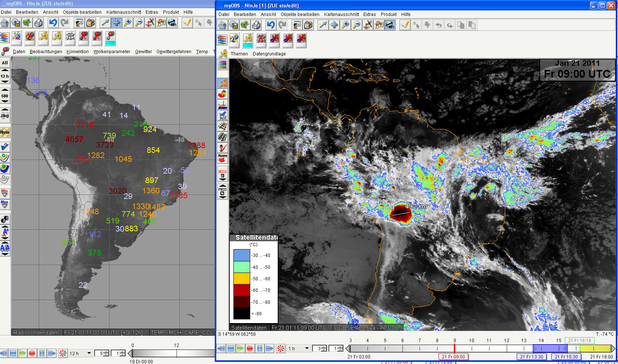618x364 pixels.
Task: Select the pan/move arrows tool in right window
Action: 334,25
